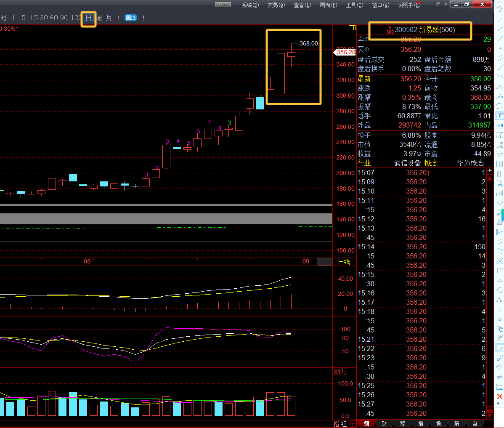Click the swap arrows icon

(x=500, y=377)
